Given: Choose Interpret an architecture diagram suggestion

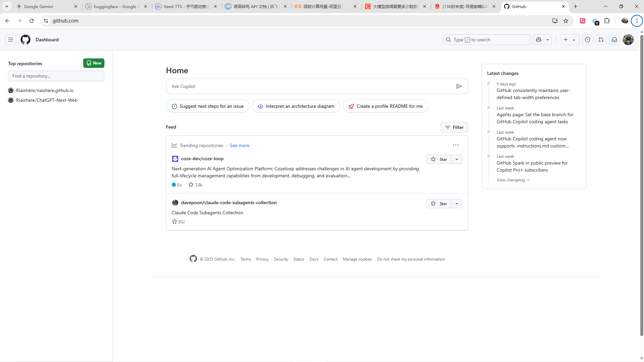Looking at the screenshot, I should [x=296, y=106].
